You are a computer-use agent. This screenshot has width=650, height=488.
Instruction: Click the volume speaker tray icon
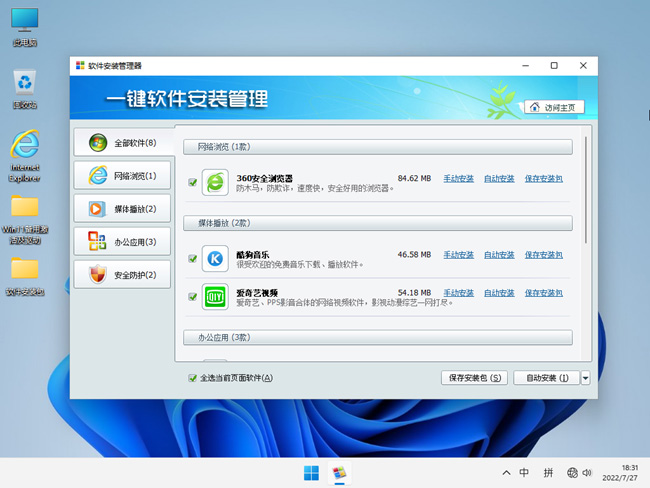587,473
